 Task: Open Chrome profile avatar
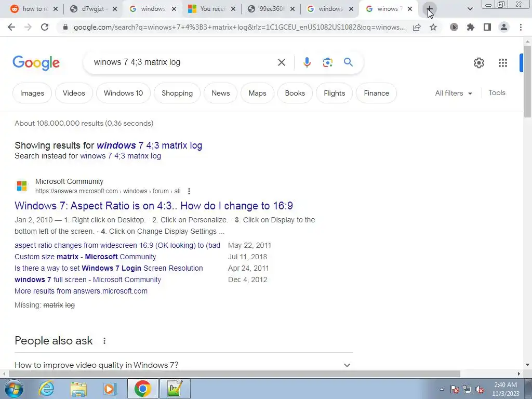pos(504,27)
